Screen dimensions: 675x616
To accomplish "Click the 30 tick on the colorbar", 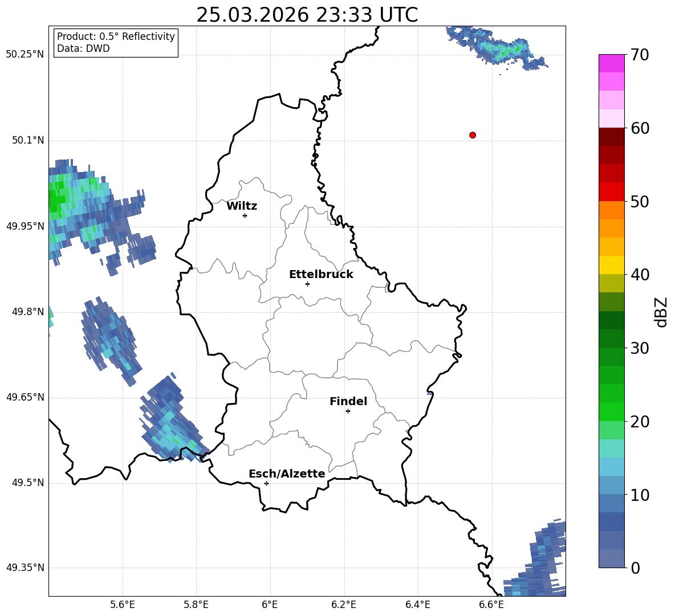I will [x=640, y=348].
